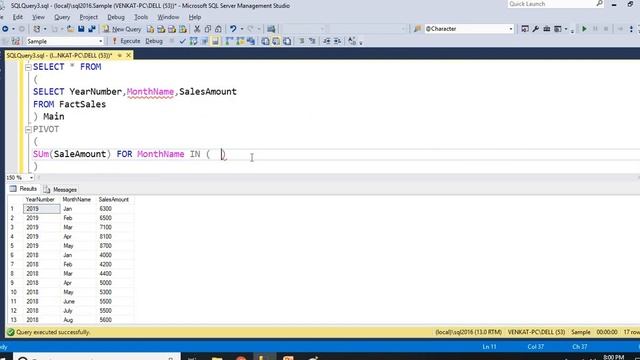Click the Debug toolbar button
The height and width of the screenshot is (360, 640).
154,41
